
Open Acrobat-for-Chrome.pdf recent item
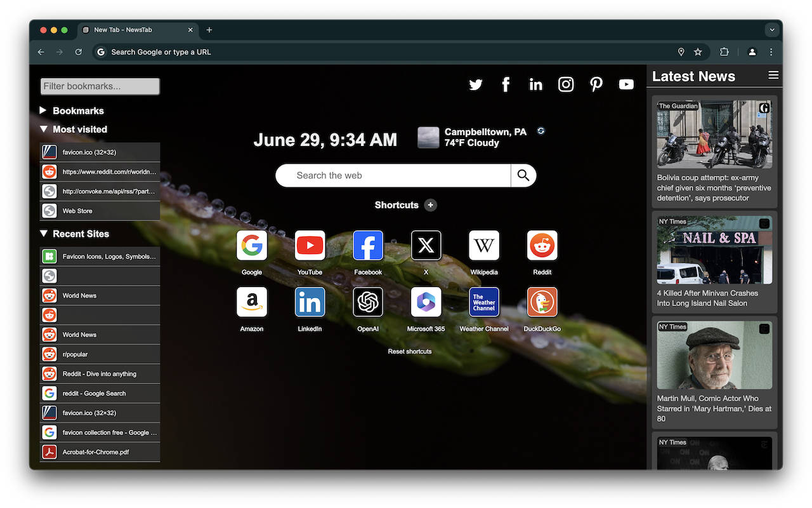100,452
